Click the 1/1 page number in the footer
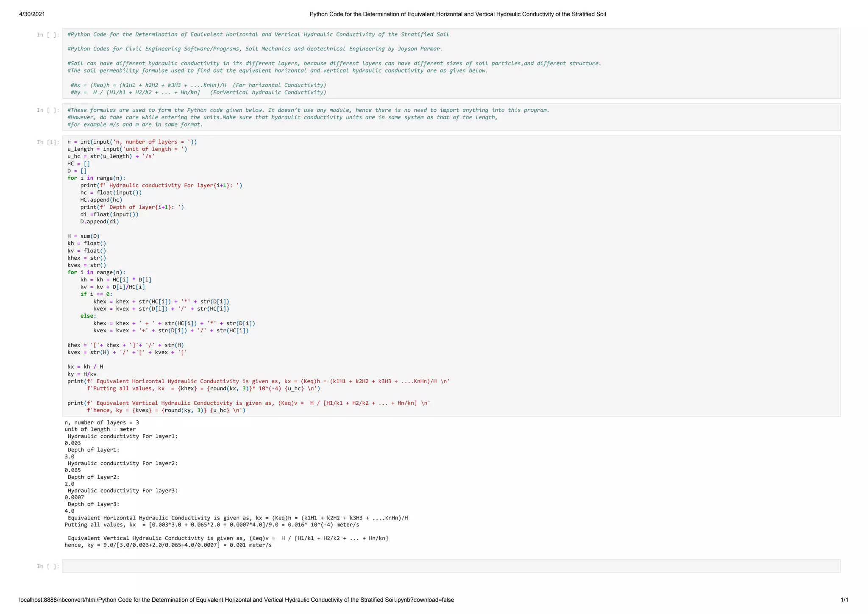868x614 pixels. [x=844, y=600]
